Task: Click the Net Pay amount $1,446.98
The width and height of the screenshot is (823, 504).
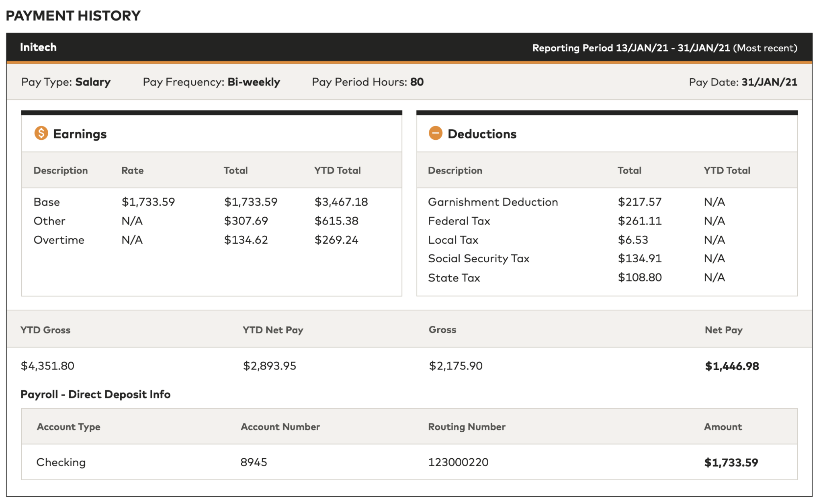Action: [732, 366]
